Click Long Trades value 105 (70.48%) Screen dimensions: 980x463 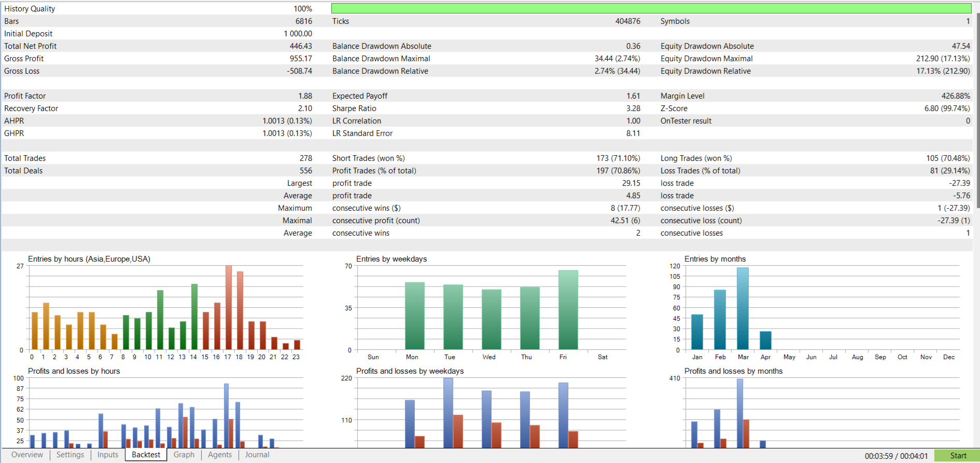click(948, 158)
